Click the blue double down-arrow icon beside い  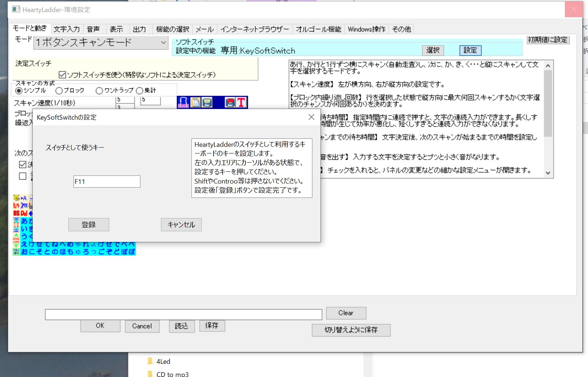click(x=16, y=229)
